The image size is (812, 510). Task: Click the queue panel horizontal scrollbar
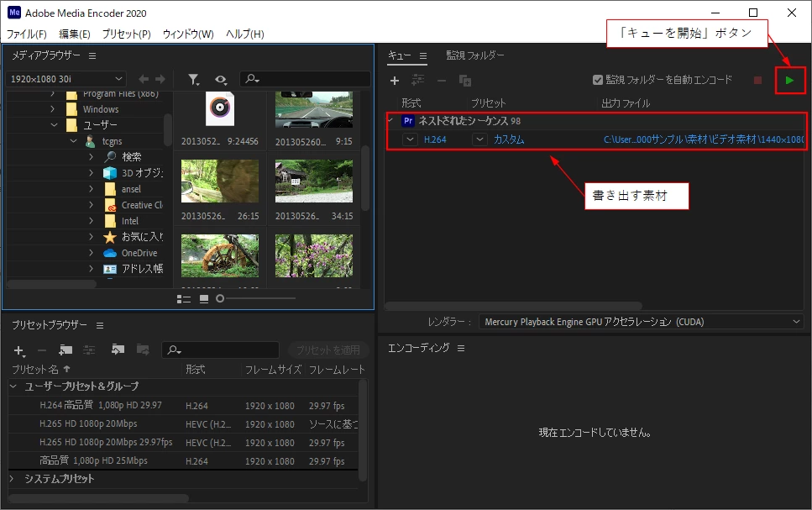(x=513, y=307)
